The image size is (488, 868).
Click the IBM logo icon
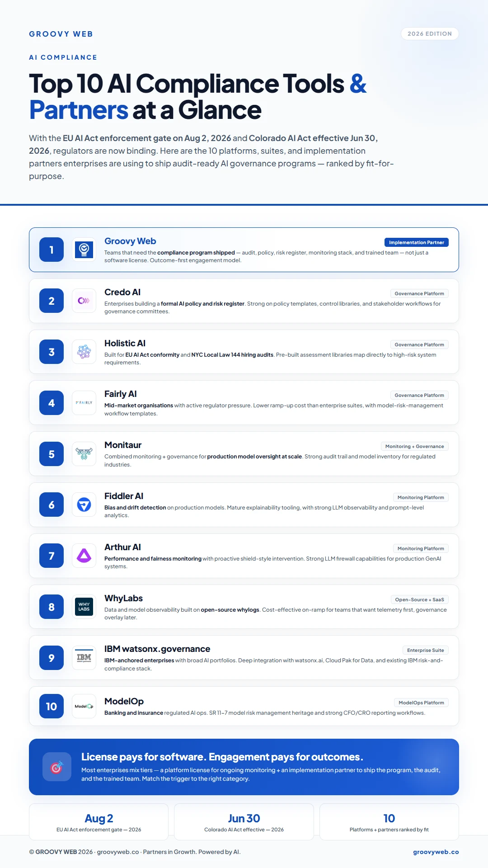(84, 658)
